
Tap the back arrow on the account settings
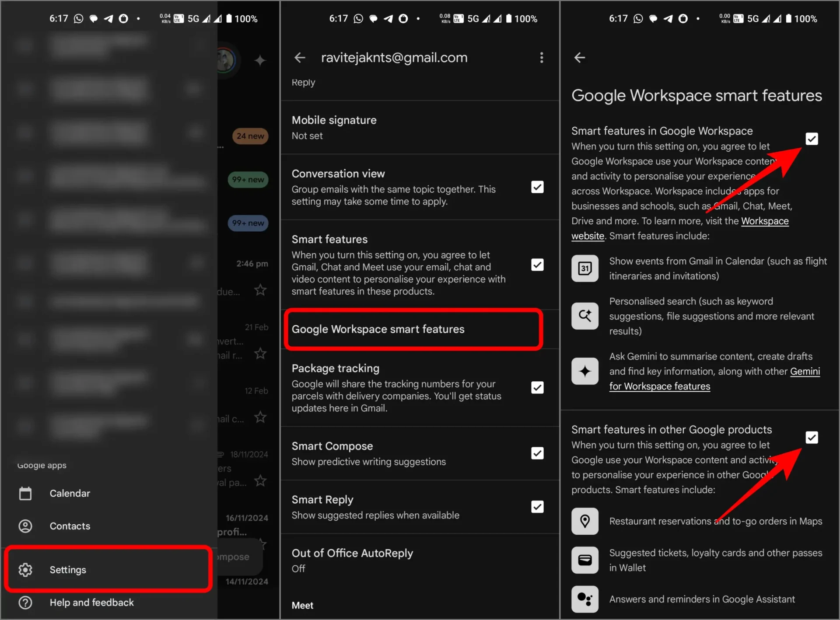coord(300,57)
